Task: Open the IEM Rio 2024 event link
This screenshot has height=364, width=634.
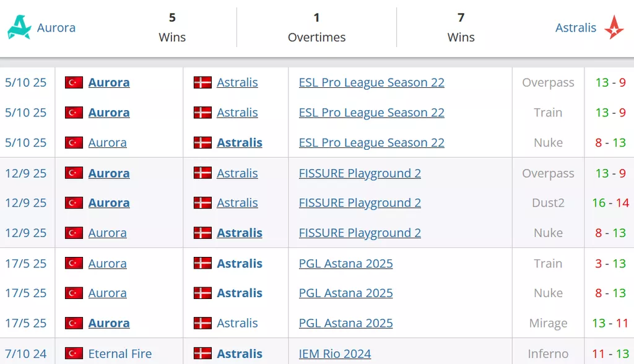Action: [x=335, y=353]
